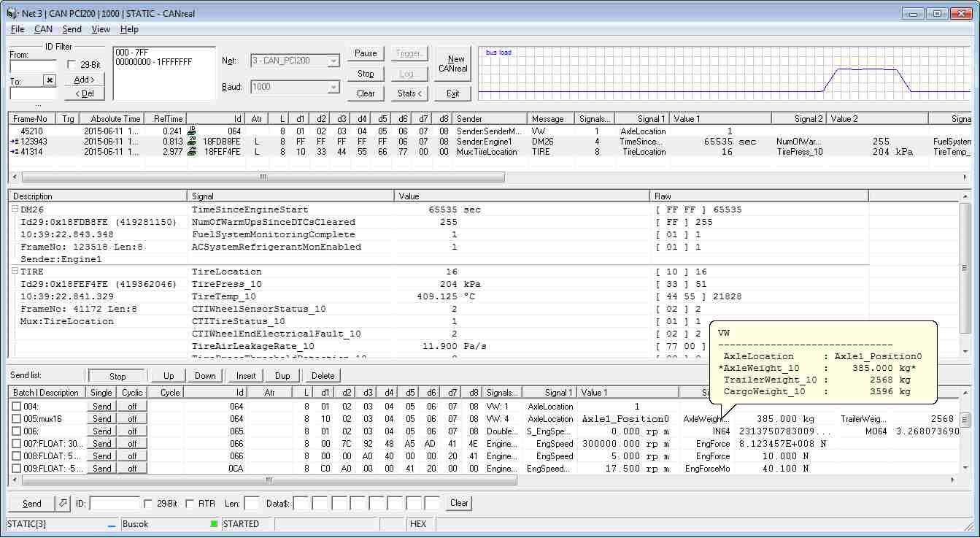Click Clear button beside Data fields
The height and width of the screenshot is (538, 980).
tap(459, 503)
